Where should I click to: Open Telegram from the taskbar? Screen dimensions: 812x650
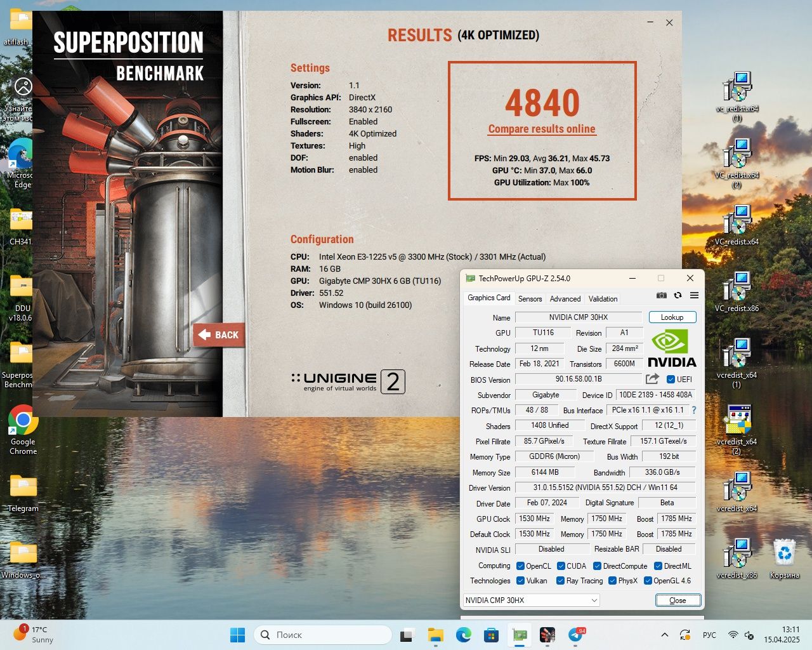pos(576,635)
